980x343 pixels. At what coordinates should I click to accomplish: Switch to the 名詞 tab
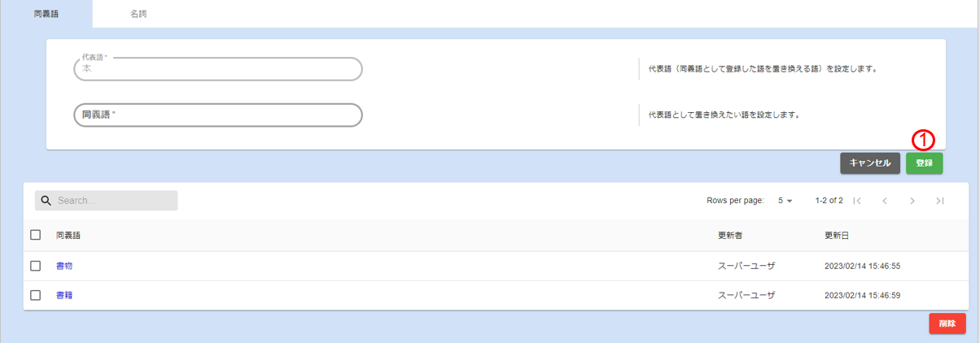[138, 14]
